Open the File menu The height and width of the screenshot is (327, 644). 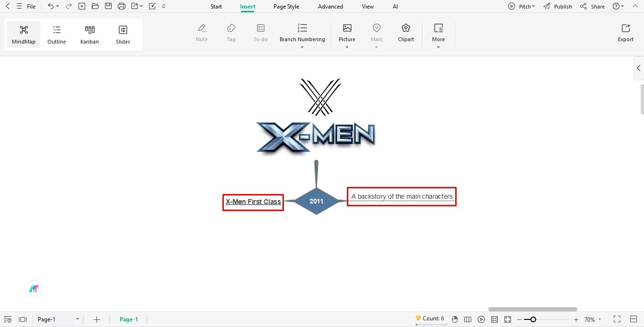pyautogui.click(x=31, y=7)
